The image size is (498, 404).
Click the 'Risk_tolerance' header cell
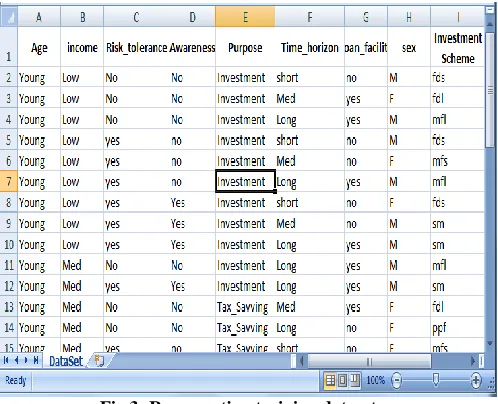pyautogui.click(x=136, y=47)
